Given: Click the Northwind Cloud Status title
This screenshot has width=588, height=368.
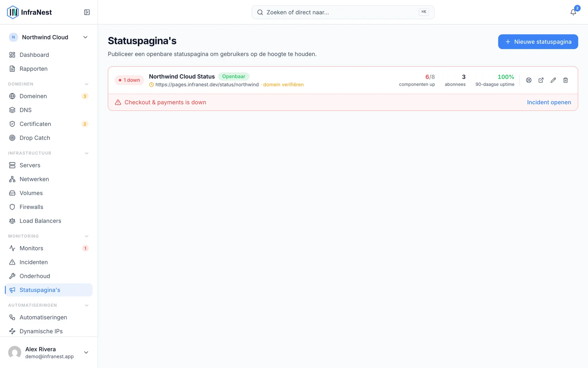Looking at the screenshot, I should point(182,76).
